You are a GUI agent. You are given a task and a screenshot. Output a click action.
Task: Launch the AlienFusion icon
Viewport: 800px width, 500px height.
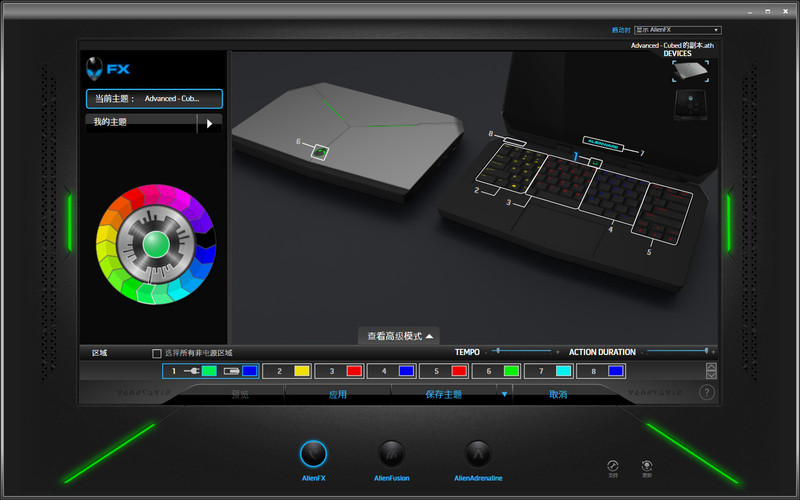pyautogui.click(x=392, y=453)
